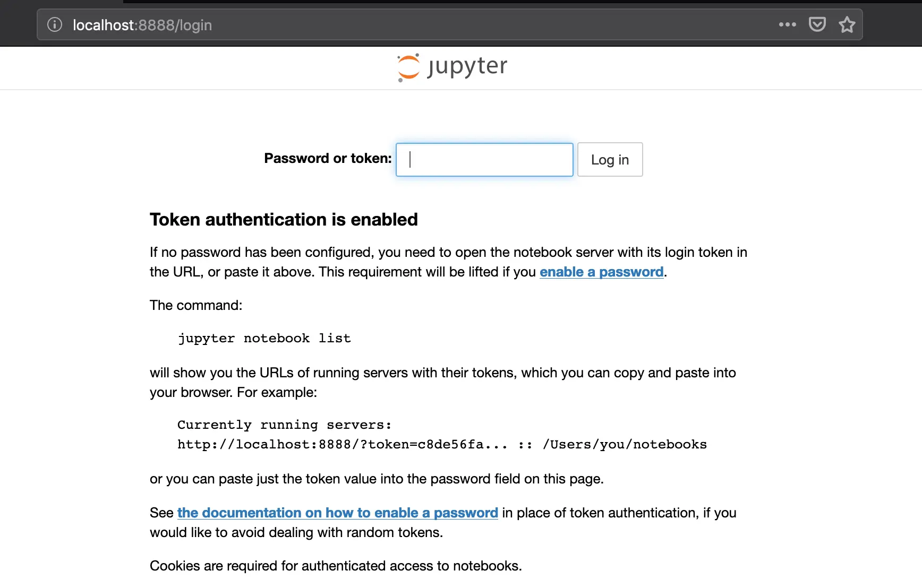This screenshot has width=922, height=588.
Task: Click the "Currently running servers:" line
Action: (x=284, y=425)
